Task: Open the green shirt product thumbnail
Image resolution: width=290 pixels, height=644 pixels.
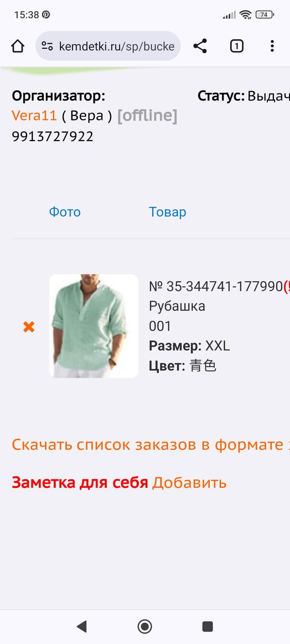Action: pos(94,326)
